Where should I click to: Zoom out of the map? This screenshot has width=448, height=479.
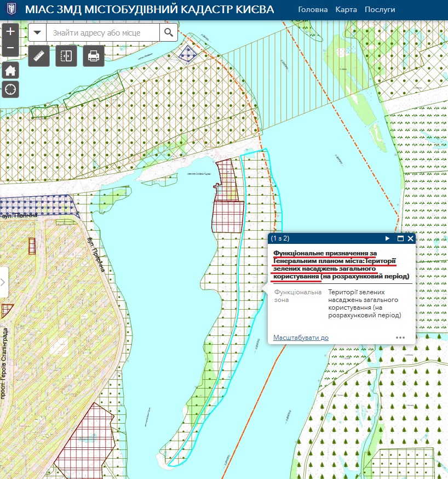point(10,48)
